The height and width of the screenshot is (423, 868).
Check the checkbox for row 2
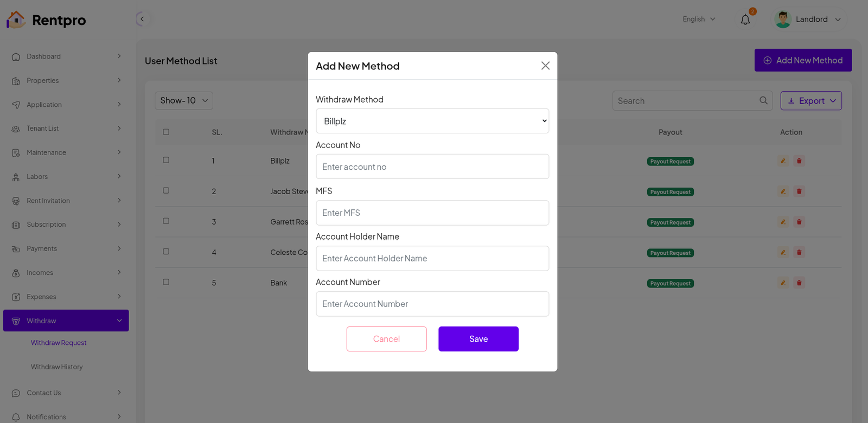click(x=166, y=191)
